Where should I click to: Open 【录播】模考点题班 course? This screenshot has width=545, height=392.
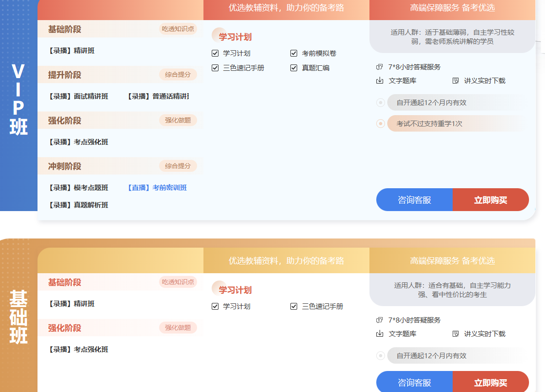coord(78,188)
